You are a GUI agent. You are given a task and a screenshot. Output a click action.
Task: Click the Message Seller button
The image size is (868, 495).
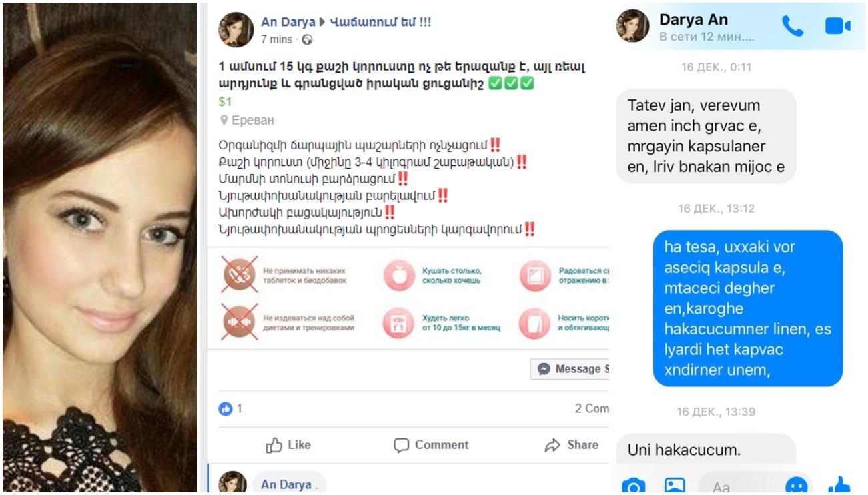pyautogui.click(x=570, y=369)
